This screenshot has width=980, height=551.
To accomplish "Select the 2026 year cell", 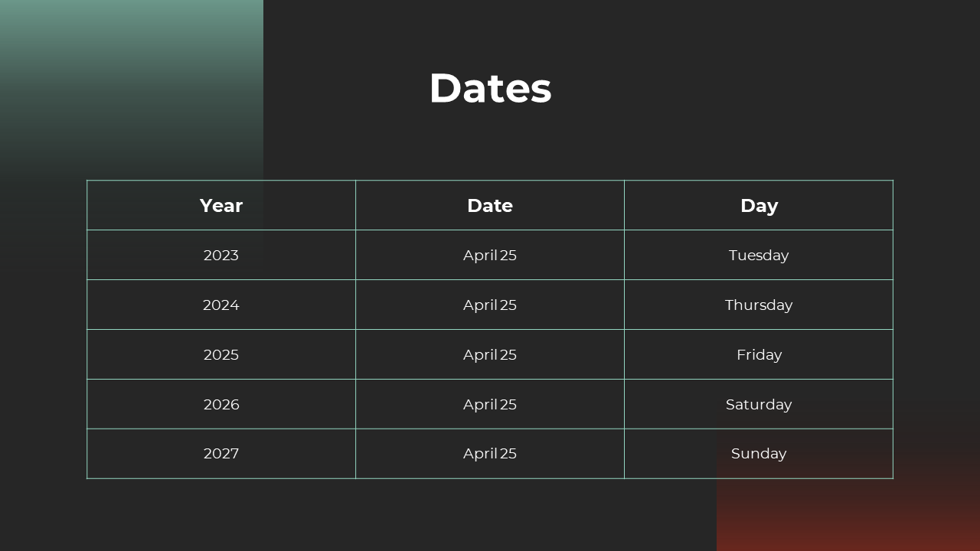I will pyautogui.click(x=221, y=404).
